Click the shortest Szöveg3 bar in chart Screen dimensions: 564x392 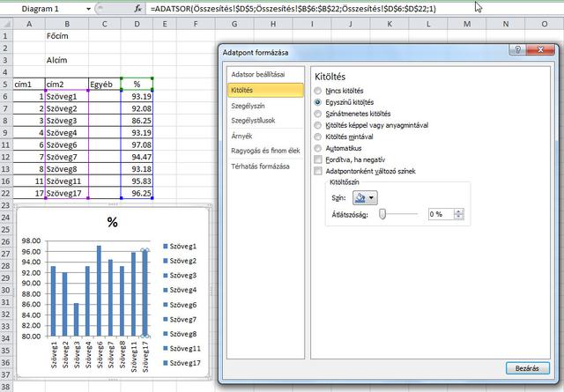coord(77,320)
